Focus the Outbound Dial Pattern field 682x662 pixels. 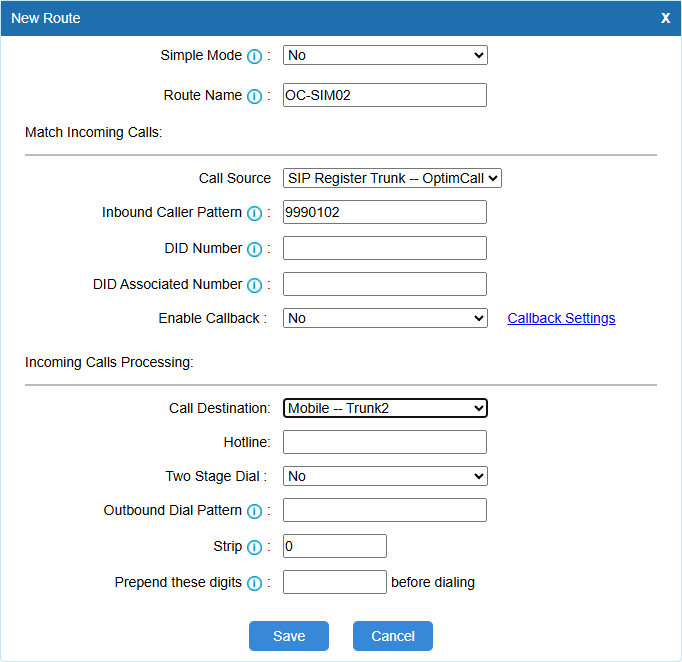tap(384, 510)
